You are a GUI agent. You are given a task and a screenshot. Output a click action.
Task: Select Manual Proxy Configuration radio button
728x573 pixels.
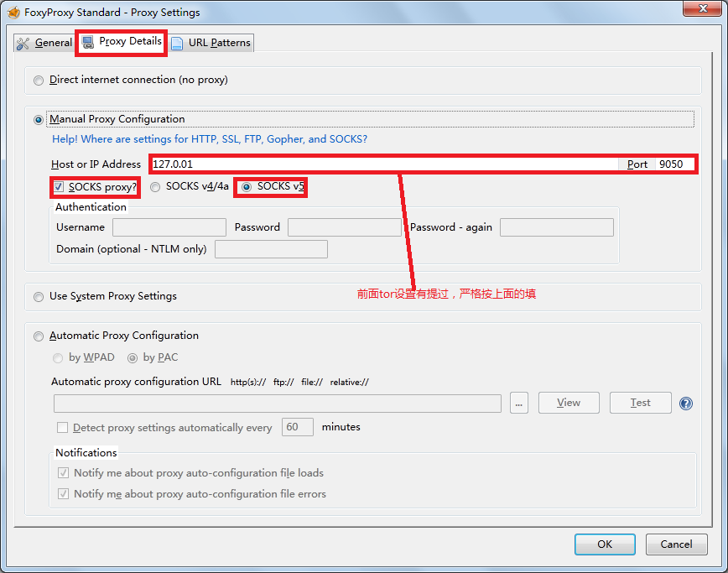point(39,120)
